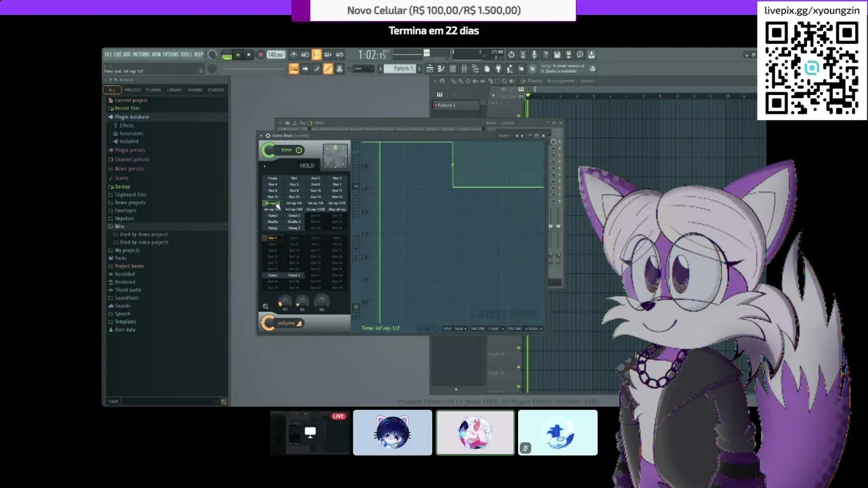Click the play button in transport
868x488 pixels.
coord(237,55)
